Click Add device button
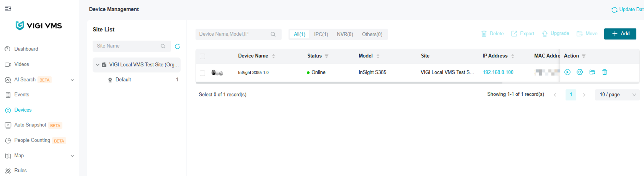 620,34
